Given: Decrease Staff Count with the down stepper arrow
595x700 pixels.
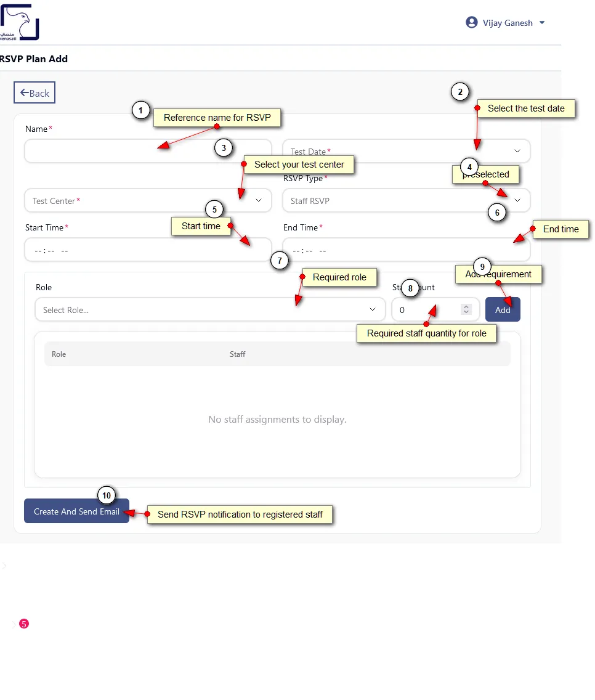Looking at the screenshot, I should pos(466,313).
